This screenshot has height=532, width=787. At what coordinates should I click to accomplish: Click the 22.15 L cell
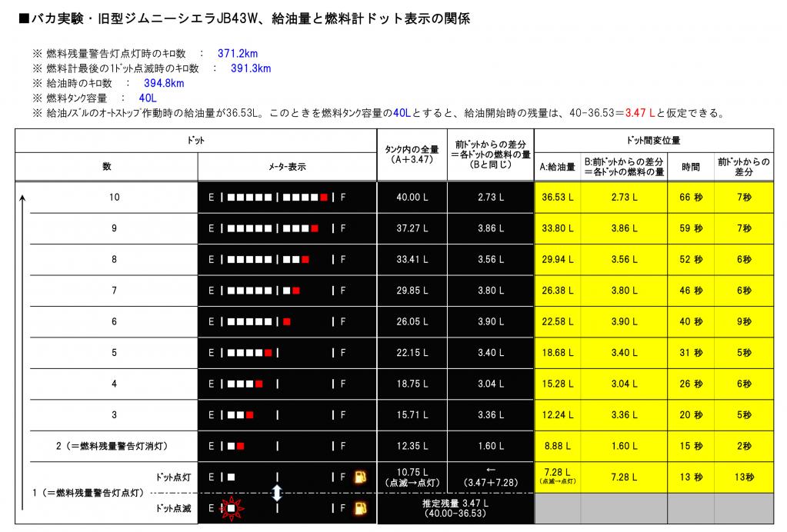tap(412, 353)
